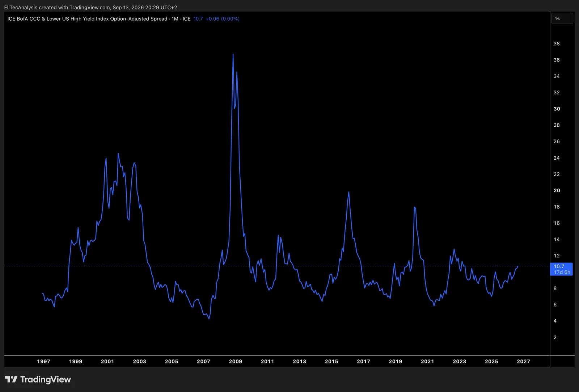Click the 2013 year label on time axis
Screen dimensions: 579x392
(300, 361)
